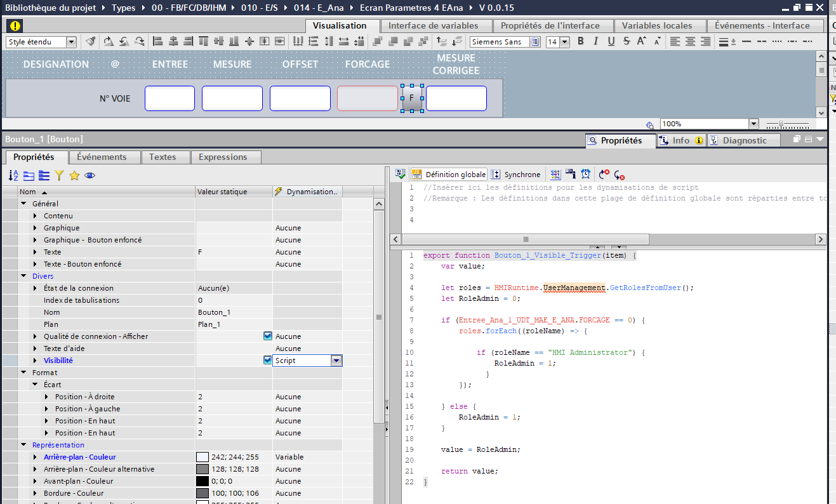Toggle checkbox for Qualité de connexion - Afficher

click(x=267, y=336)
